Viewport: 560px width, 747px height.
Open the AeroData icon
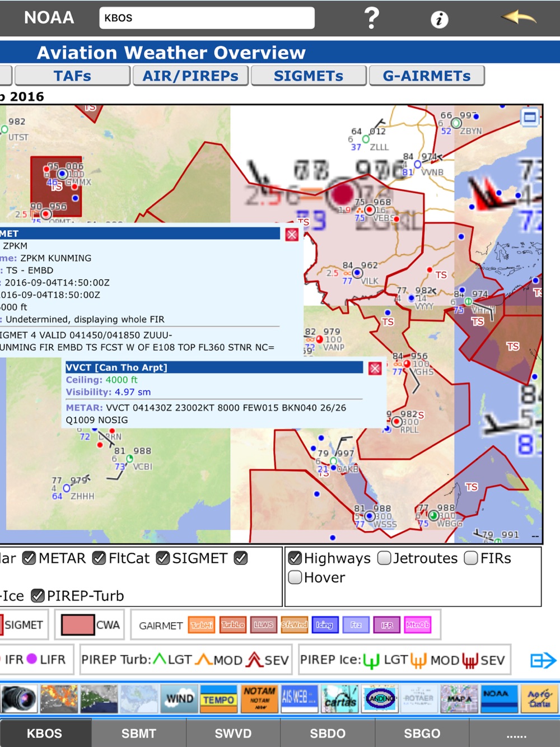[540, 699]
